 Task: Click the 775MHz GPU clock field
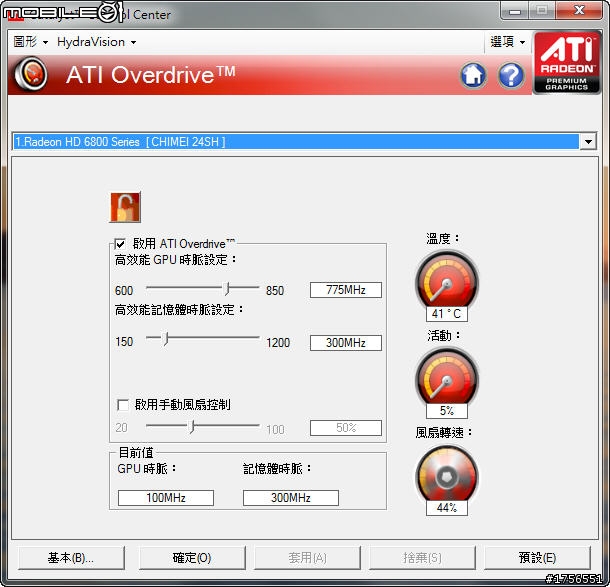345,290
